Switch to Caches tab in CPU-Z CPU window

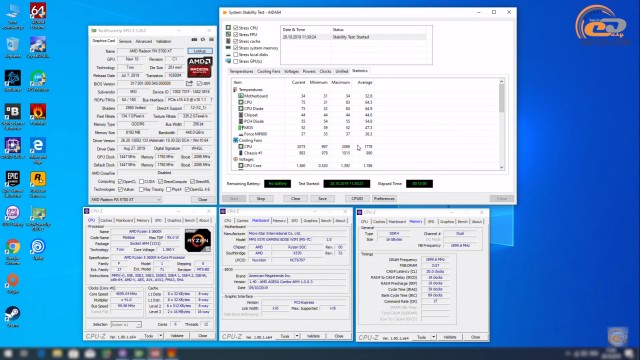[x=106, y=220]
